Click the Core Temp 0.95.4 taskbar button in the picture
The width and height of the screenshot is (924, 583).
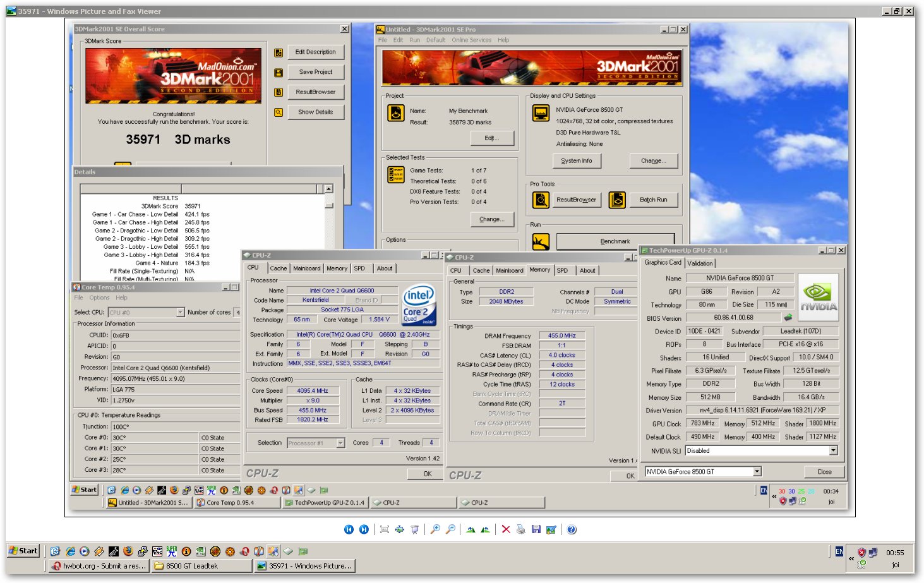[x=236, y=503]
